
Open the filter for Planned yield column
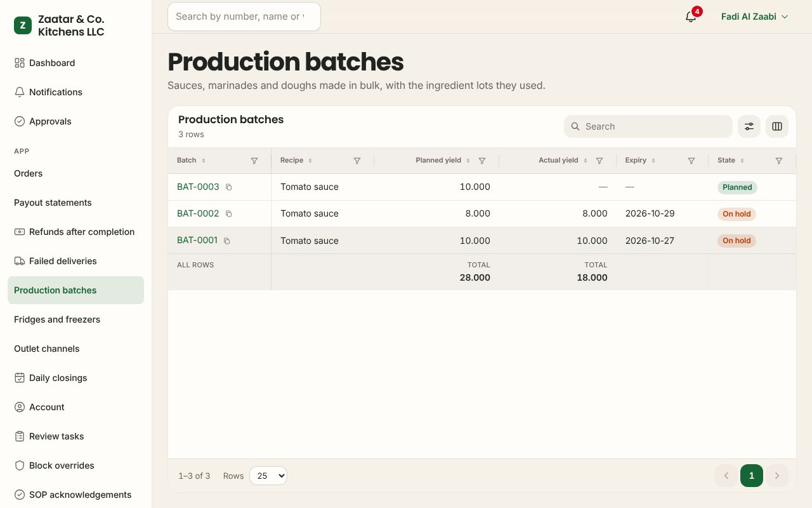[x=482, y=161]
